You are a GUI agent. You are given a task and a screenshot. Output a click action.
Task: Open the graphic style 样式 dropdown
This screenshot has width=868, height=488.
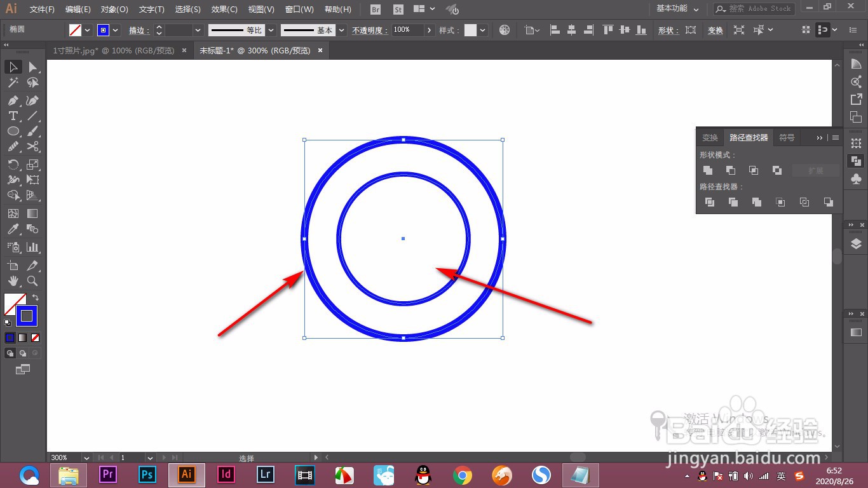[x=484, y=30]
